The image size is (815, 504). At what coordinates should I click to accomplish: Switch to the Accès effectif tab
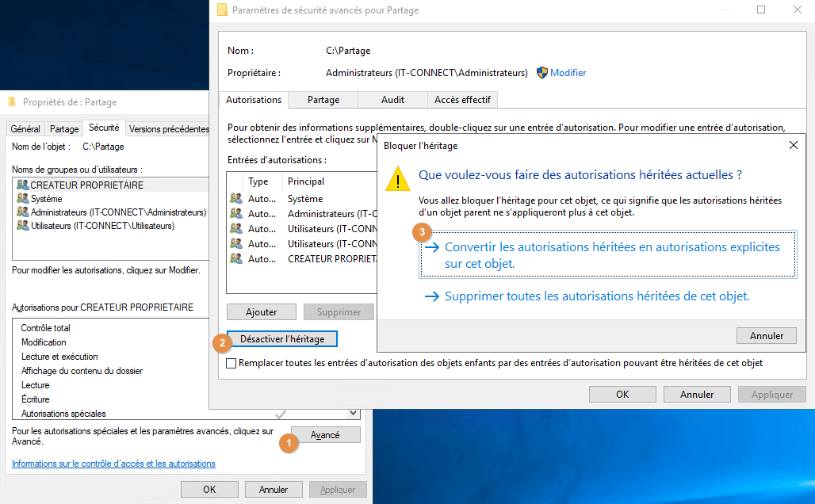tap(462, 99)
